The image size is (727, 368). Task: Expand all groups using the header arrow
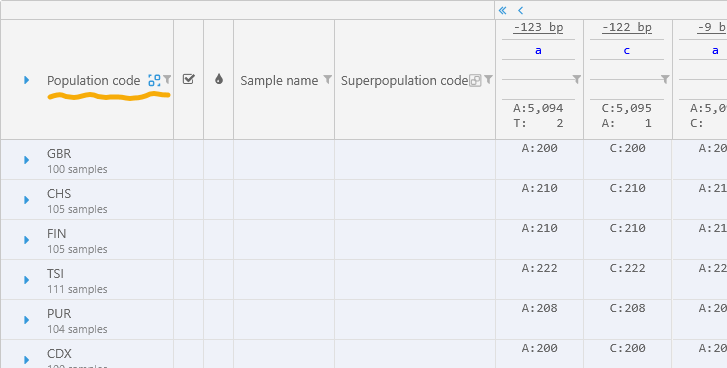(x=26, y=80)
